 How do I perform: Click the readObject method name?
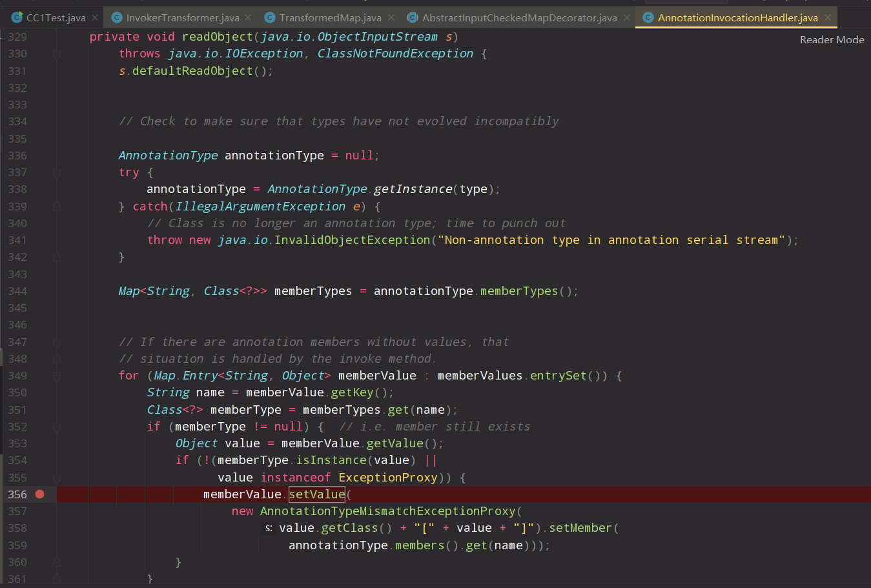(x=218, y=37)
